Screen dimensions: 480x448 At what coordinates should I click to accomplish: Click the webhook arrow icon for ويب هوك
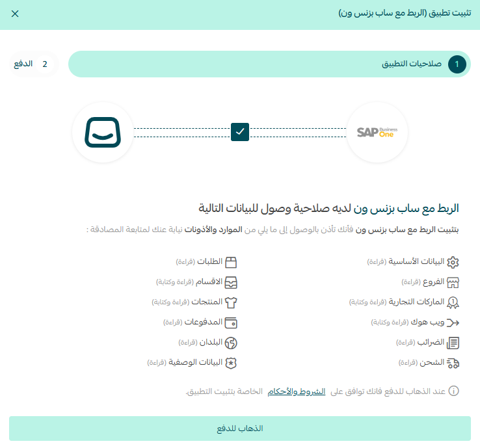(x=453, y=323)
